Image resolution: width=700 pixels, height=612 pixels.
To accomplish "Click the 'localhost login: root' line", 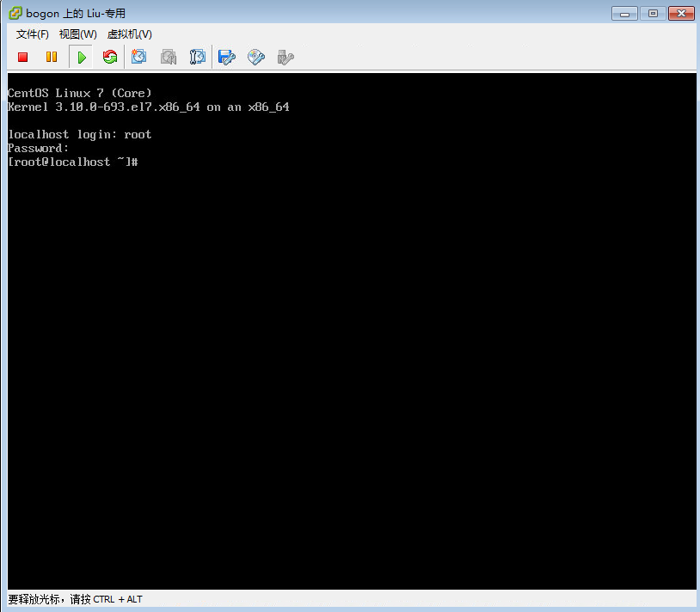I will coord(80,135).
